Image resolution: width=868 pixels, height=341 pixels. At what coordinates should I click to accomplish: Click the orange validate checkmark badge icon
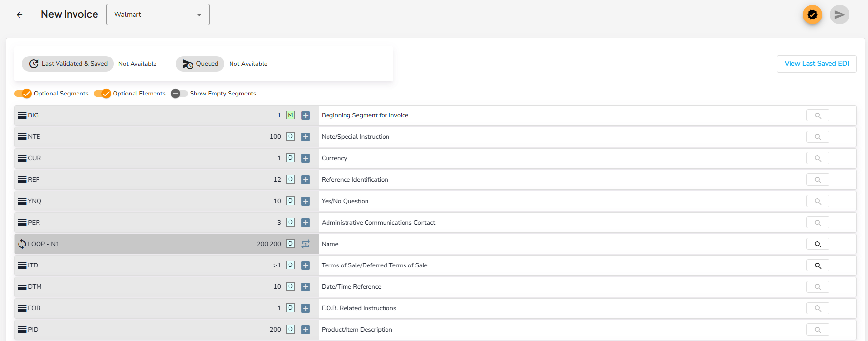click(x=812, y=15)
